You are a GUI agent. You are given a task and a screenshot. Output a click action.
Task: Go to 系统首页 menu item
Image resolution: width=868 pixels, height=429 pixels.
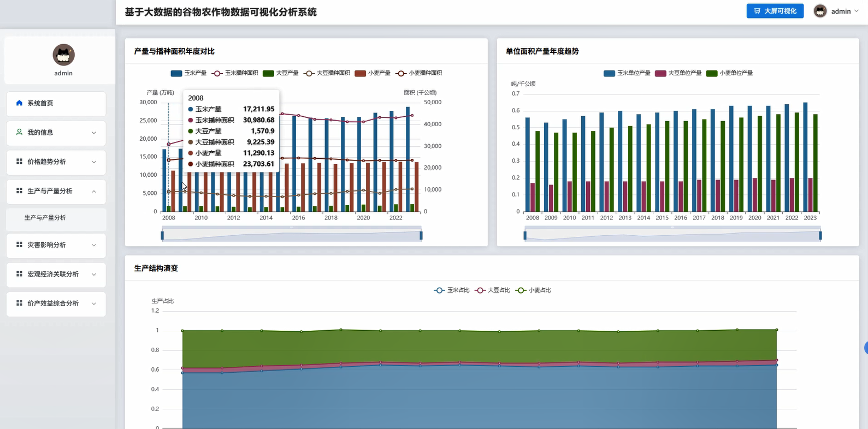(56, 103)
